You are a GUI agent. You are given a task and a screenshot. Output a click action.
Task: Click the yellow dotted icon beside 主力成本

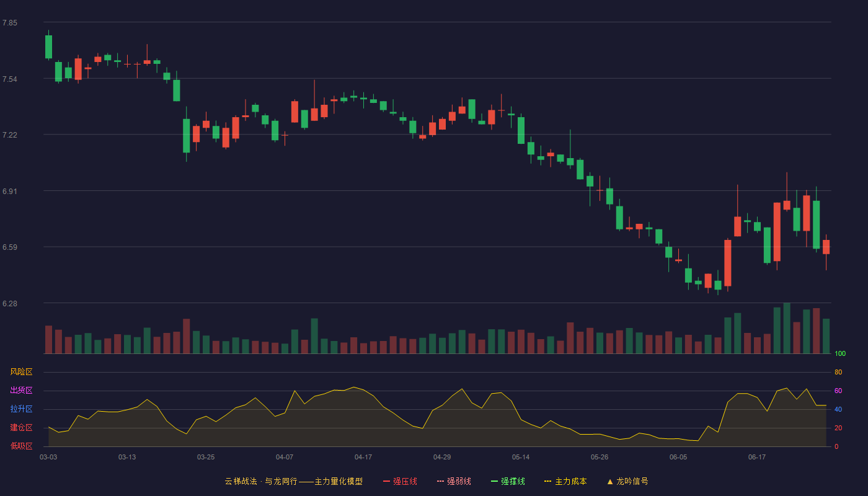point(547,481)
